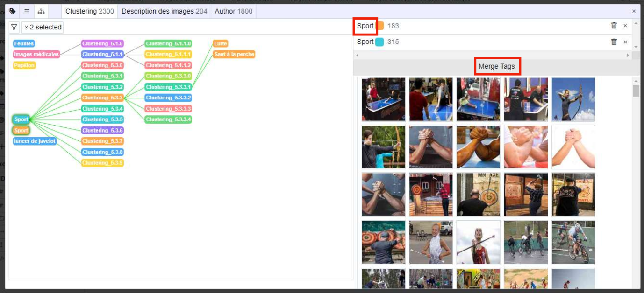Select the Clustering_5.3.4 node
The height and width of the screenshot is (293, 644).
coord(102,109)
